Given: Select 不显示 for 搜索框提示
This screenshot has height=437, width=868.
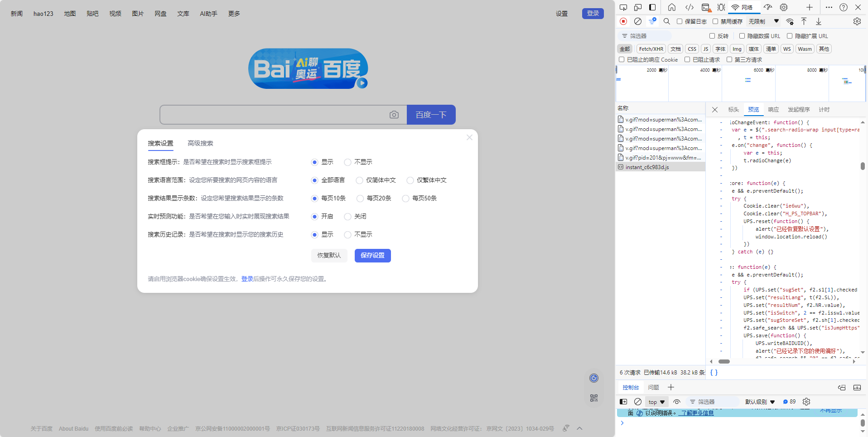Looking at the screenshot, I should pyautogui.click(x=347, y=162).
